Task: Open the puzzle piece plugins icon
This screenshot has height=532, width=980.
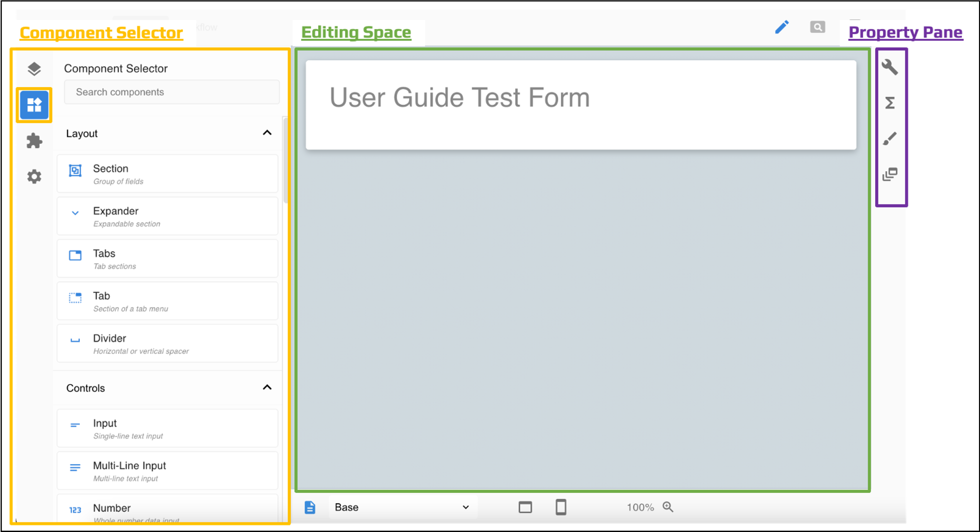Action: point(34,141)
